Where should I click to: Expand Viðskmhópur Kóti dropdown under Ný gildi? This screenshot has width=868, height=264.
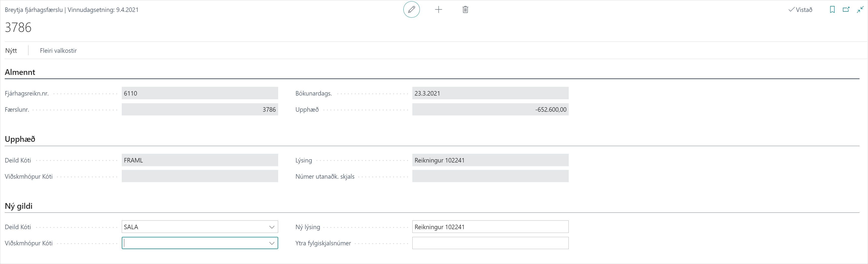tap(272, 243)
